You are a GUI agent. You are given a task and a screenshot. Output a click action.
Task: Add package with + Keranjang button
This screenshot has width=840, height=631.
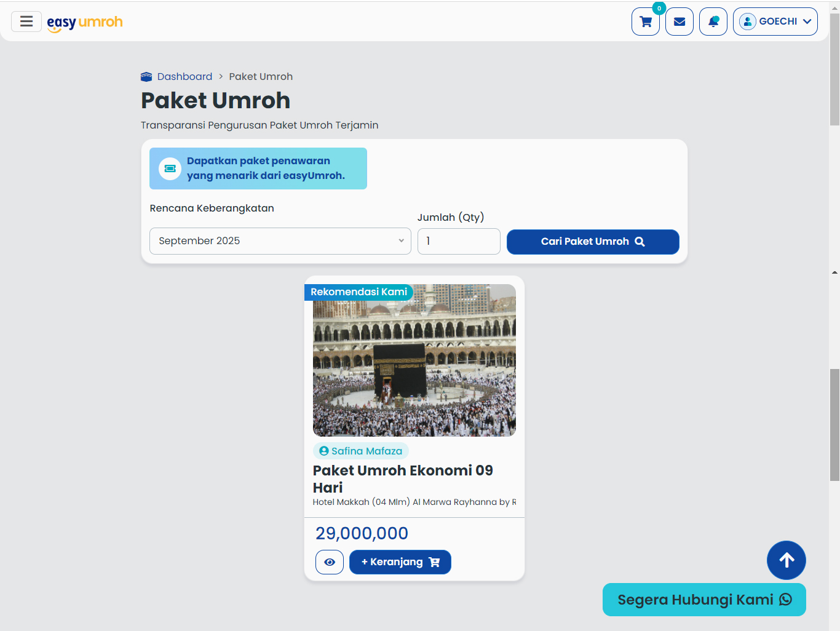400,562
